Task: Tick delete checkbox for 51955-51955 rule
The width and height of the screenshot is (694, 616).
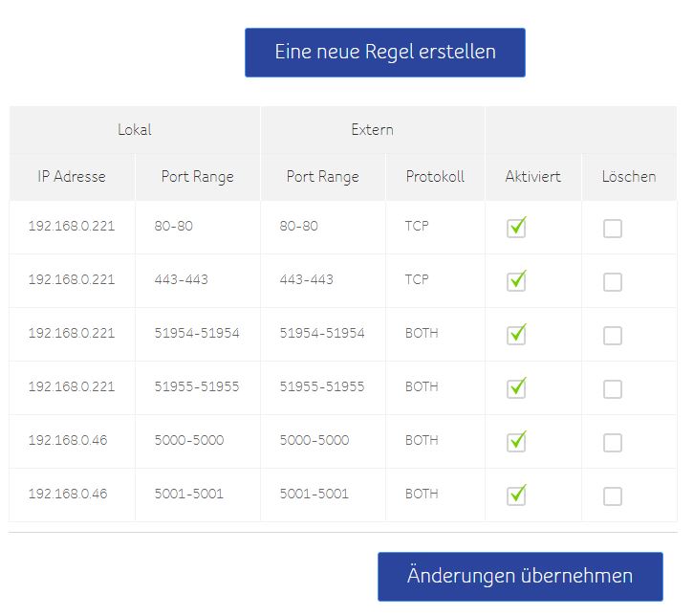Action: click(x=613, y=389)
